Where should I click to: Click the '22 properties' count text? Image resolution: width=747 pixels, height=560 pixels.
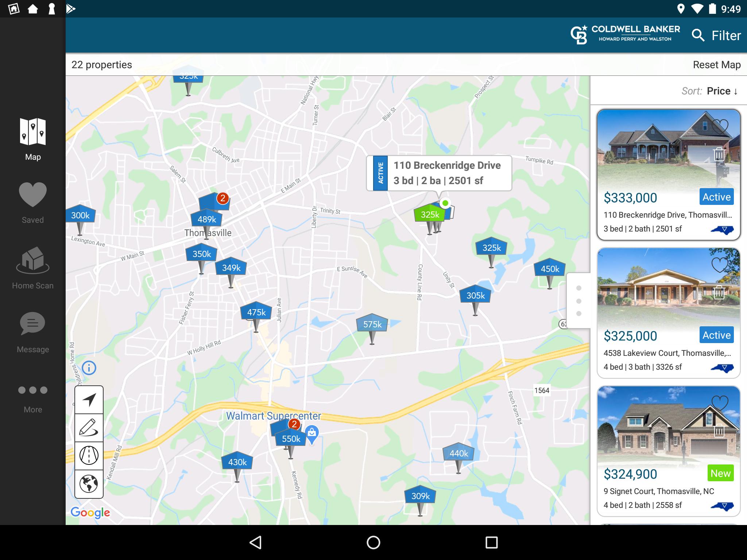[x=102, y=65]
